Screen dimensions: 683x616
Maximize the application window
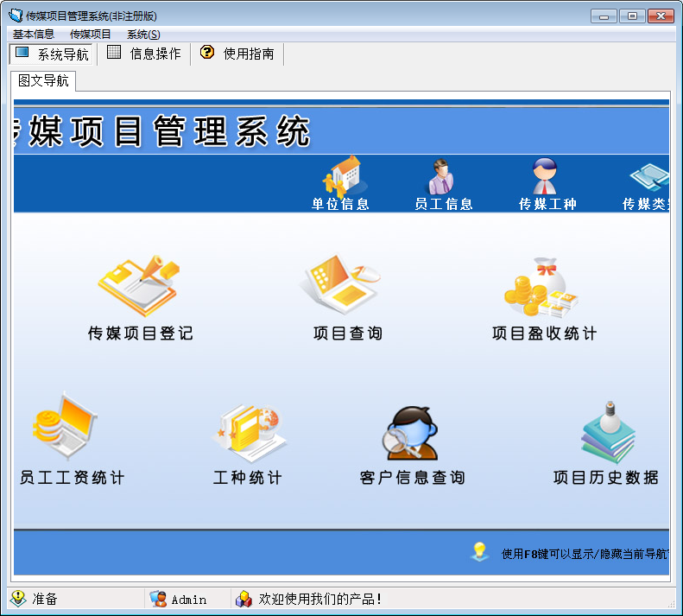(x=632, y=16)
